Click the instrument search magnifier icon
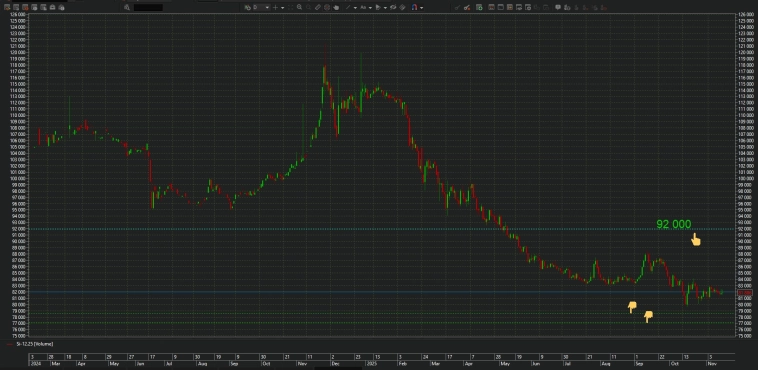The height and width of the screenshot is (370, 758). (127, 7)
